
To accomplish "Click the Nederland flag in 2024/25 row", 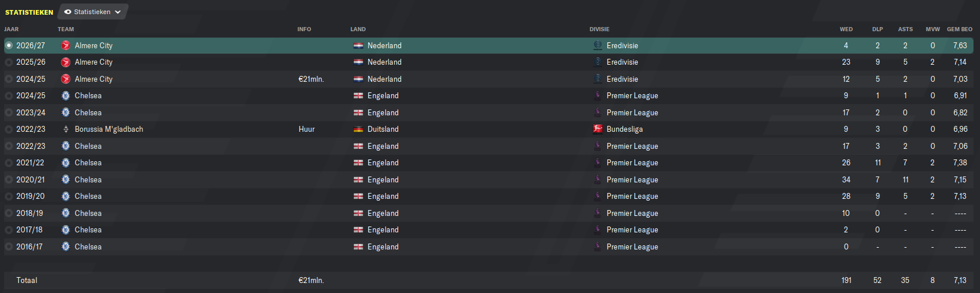I will click(358, 79).
